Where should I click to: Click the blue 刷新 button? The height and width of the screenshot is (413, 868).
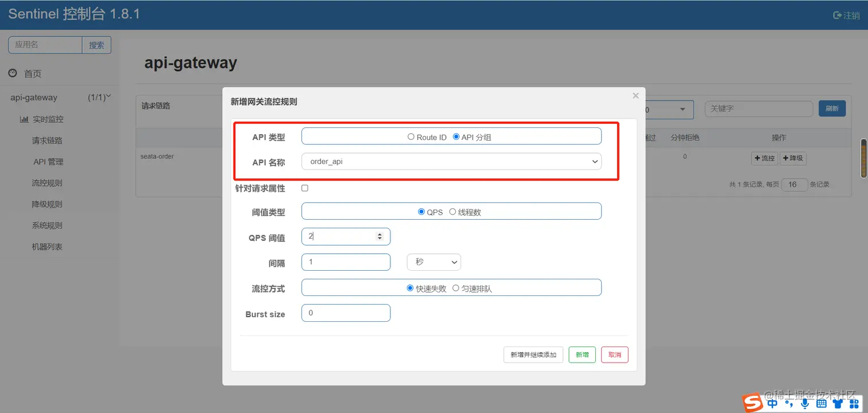[832, 108]
